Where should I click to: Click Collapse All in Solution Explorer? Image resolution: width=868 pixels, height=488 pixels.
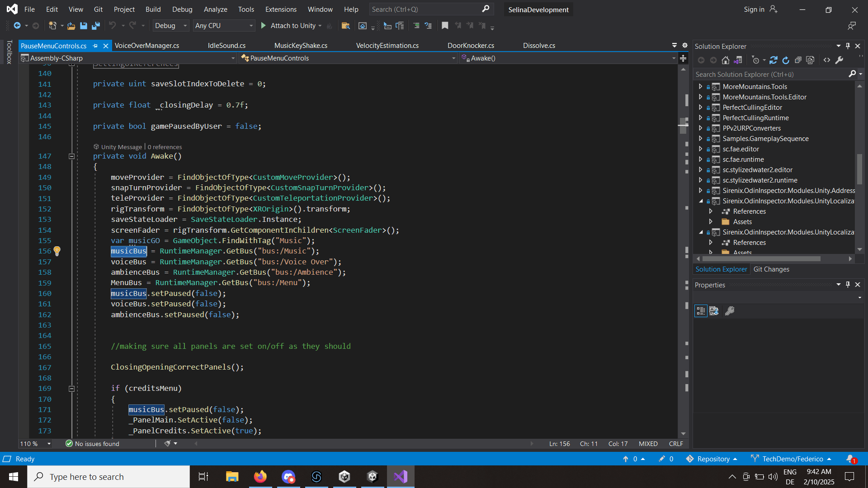(x=798, y=60)
